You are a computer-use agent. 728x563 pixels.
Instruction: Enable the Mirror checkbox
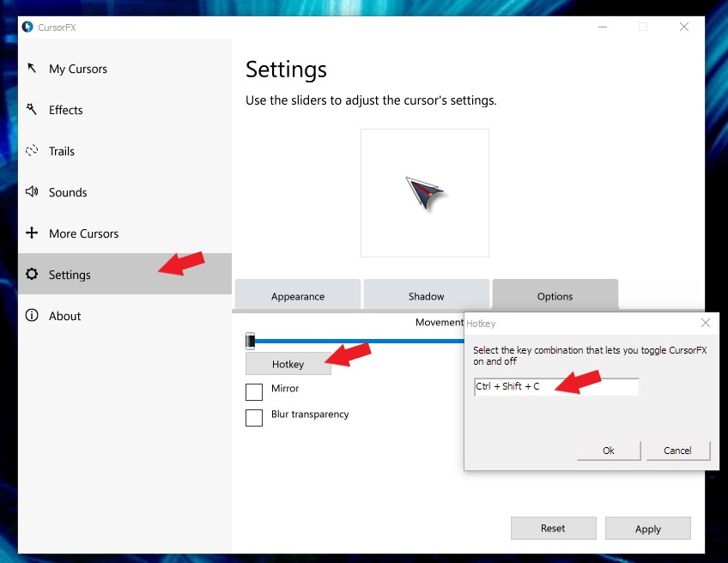254,392
